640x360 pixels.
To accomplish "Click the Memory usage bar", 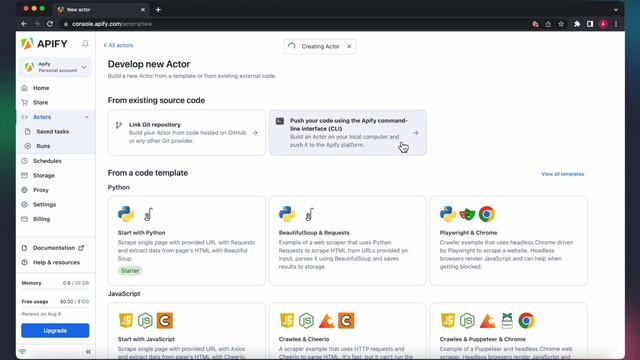I will [55, 288].
